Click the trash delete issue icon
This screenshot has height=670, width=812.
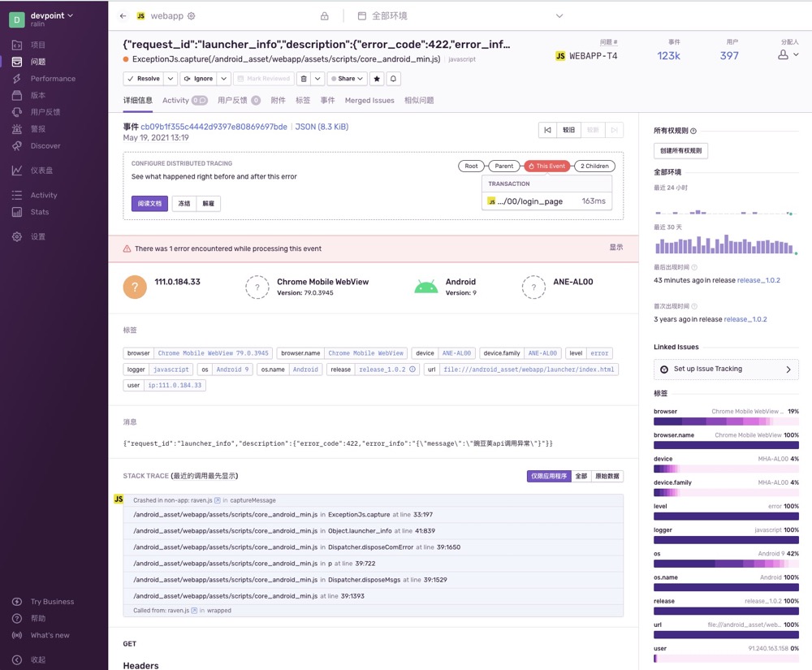coord(303,79)
